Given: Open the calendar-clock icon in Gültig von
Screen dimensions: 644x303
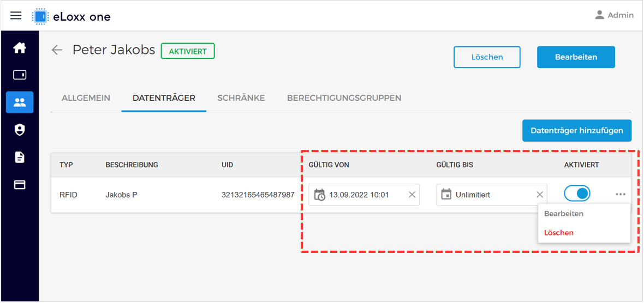Looking at the screenshot, I should [319, 195].
